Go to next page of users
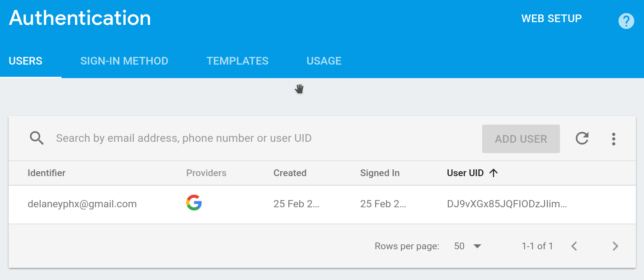This screenshot has width=644, height=280. coord(615,246)
